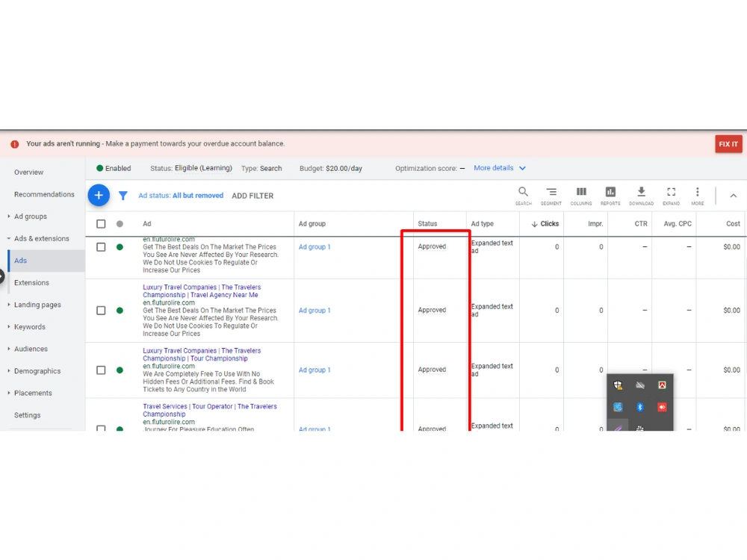The width and height of the screenshot is (747, 560).
Task: Sort by the Impr. column header
Action: pyautogui.click(x=595, y=224)
